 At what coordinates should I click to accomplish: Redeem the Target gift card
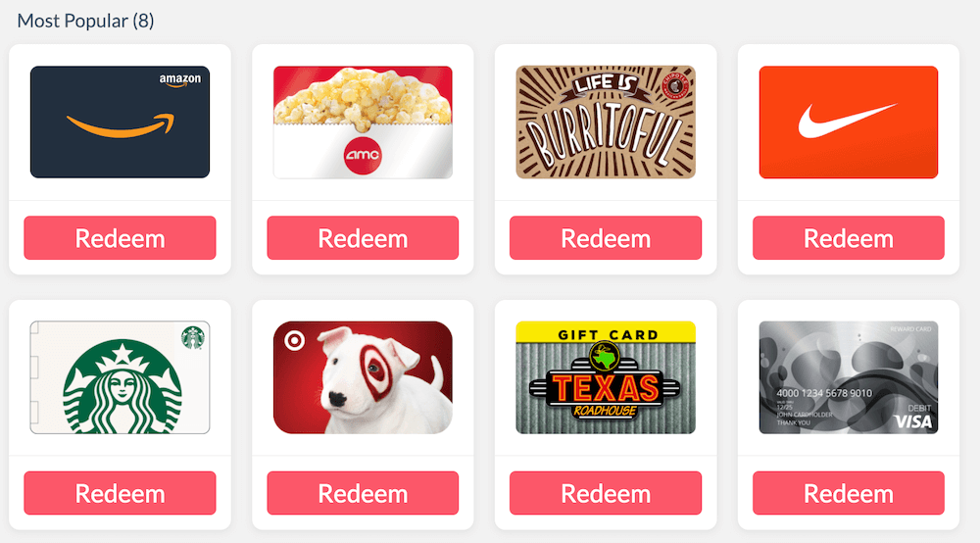click(363, 493)
